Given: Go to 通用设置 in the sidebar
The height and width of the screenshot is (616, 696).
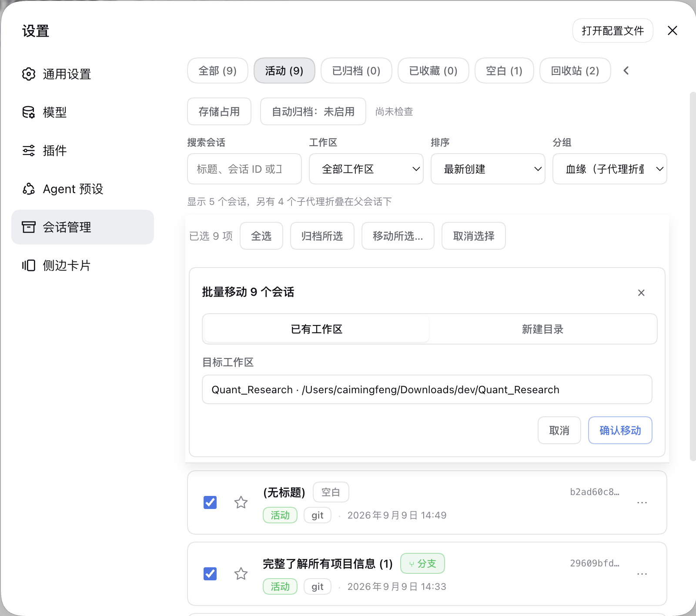Looking at the screenshot, I should point(83,74).
